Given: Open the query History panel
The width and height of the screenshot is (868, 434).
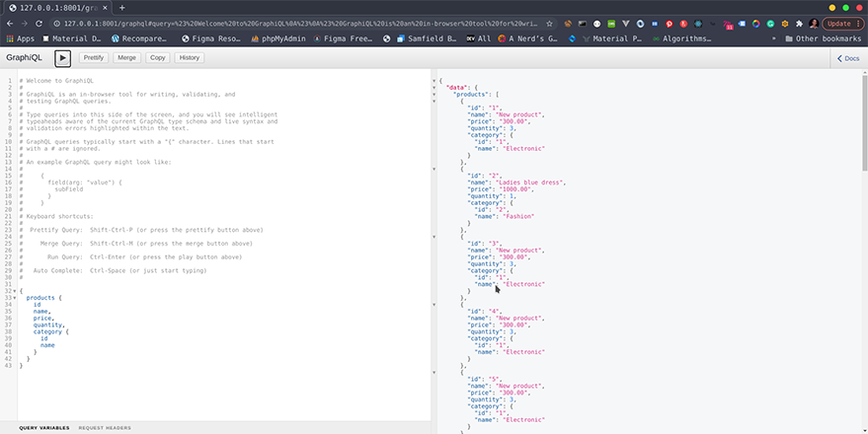Looking at the screenshot, I should point(190,57).
